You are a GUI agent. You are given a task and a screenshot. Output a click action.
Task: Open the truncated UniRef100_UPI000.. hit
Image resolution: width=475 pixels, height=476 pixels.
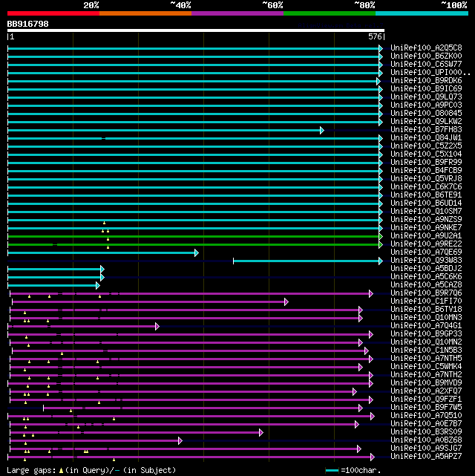click(x=430, y=73)
